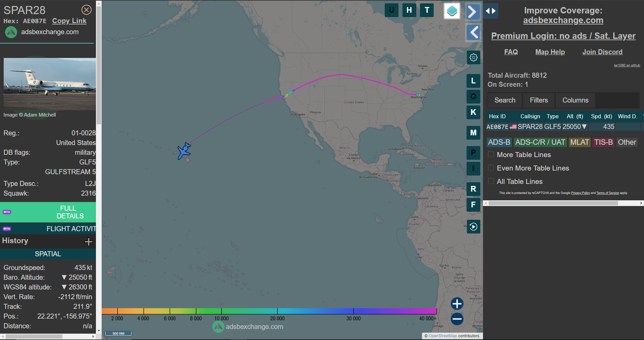
Task: Click the R map button
Action: click(473, 189)
